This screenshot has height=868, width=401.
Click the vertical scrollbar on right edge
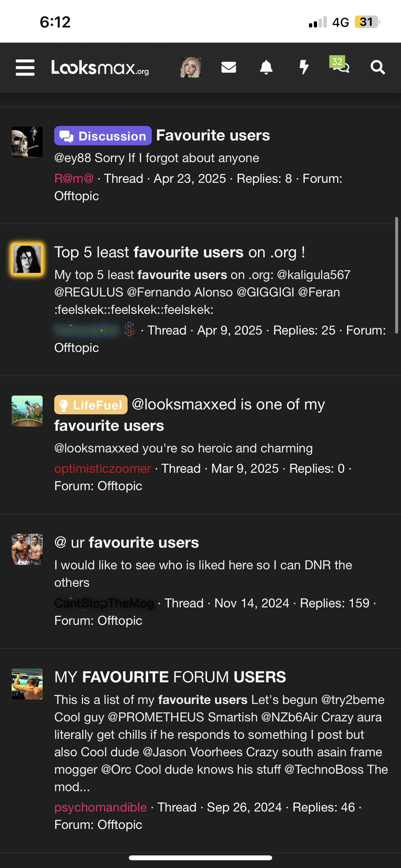click(x=396, y=275)
